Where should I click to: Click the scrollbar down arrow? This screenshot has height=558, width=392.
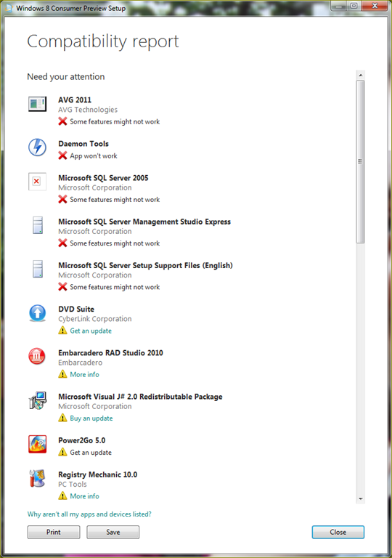360,498
